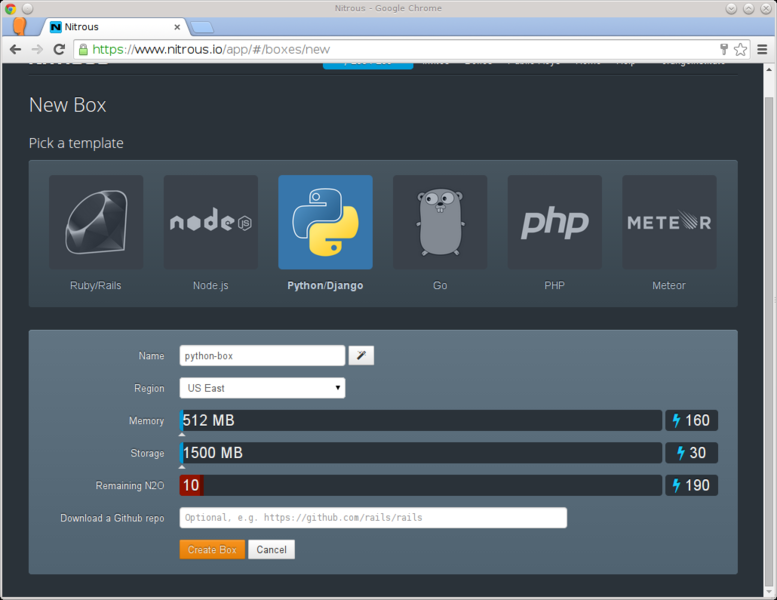
Task: Click the total N2O cost 190
Action: click(x=691, y=485)
